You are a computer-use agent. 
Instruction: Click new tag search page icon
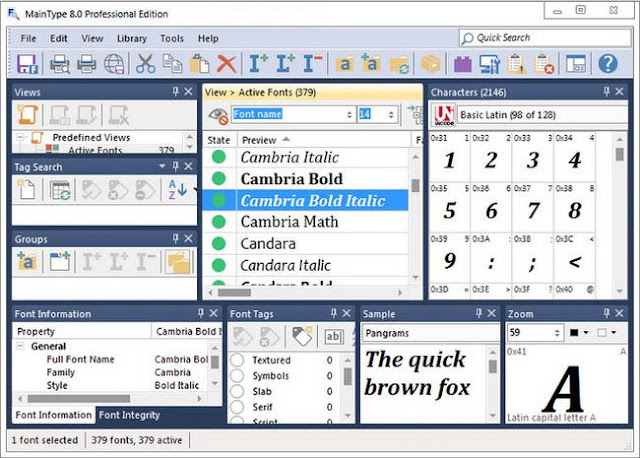click(27, 190)
